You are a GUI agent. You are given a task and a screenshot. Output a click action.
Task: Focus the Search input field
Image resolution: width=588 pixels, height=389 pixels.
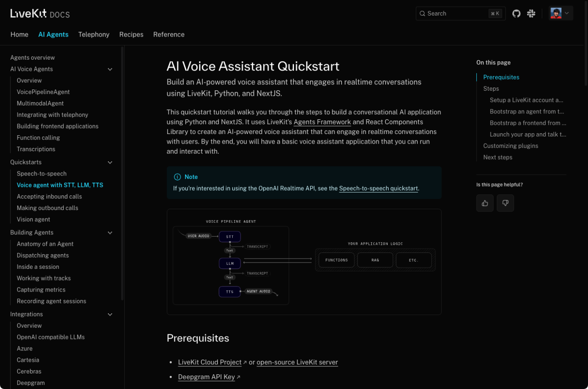click(x=461, y=13)
